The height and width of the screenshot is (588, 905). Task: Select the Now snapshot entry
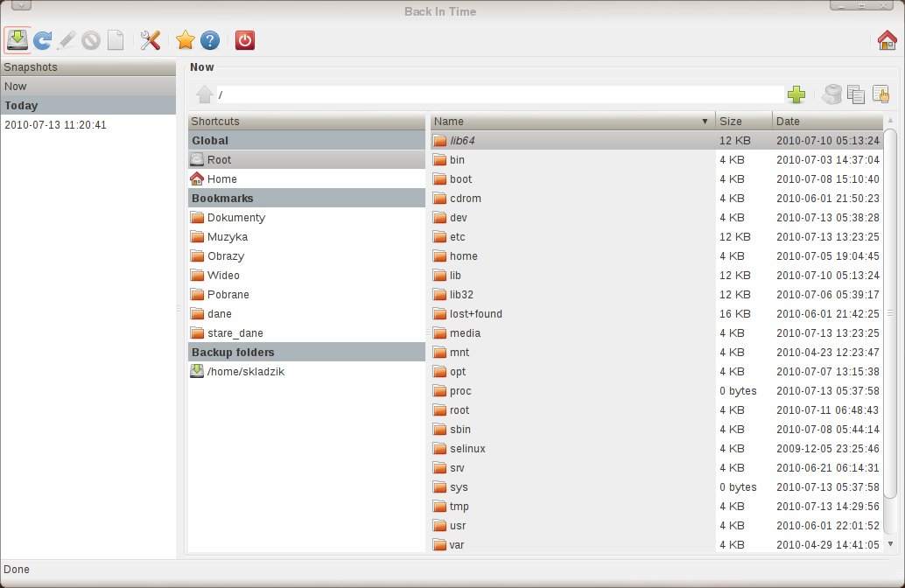pyautogui.click(x=88, y=86)
